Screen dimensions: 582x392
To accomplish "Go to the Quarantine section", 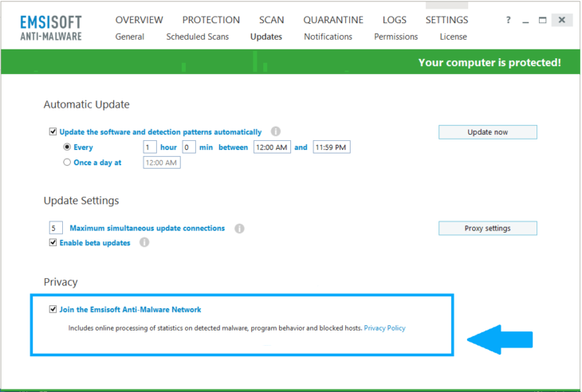I will [x=333, y=20].
